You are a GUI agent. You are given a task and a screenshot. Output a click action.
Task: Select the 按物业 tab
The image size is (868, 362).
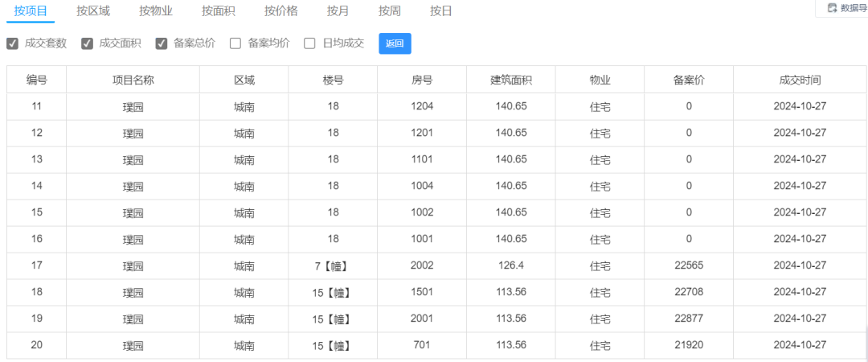click(x=155, y=10)
